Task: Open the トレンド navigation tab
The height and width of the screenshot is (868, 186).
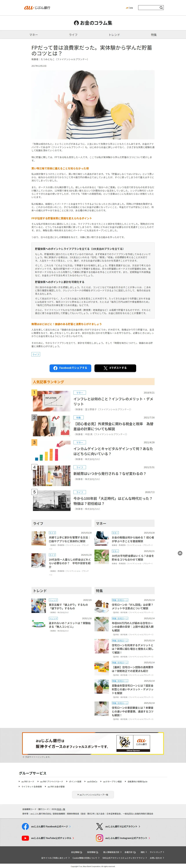Action: coord(114,35)
